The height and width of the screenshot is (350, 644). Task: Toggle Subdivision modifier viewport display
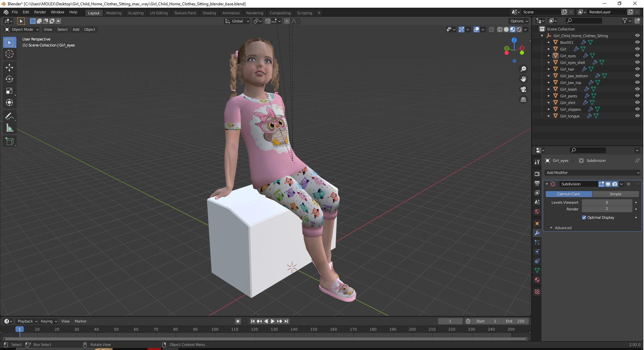608,184
